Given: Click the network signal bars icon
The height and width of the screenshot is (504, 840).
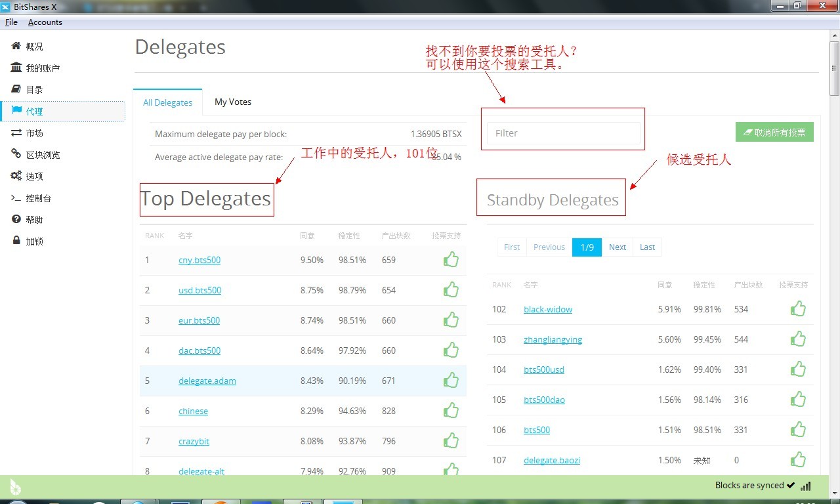Looking at the screenshot, I should pyautogui.click(x=806, y=486).
